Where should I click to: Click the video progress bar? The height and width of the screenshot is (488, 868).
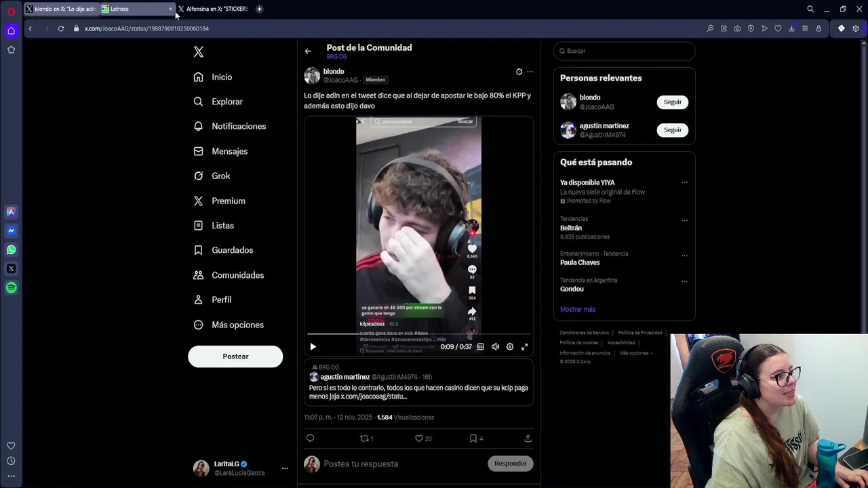418,334
